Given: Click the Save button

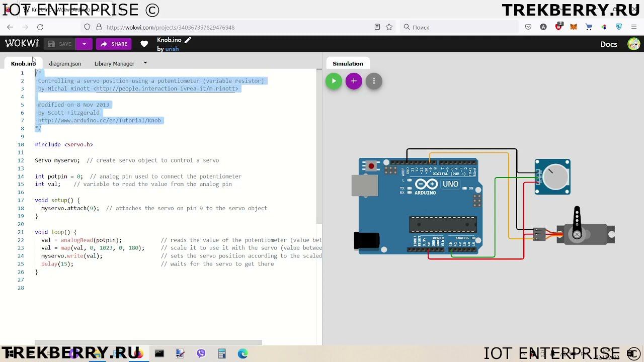Looking at the screenshot, I should [x=60, y=44].
